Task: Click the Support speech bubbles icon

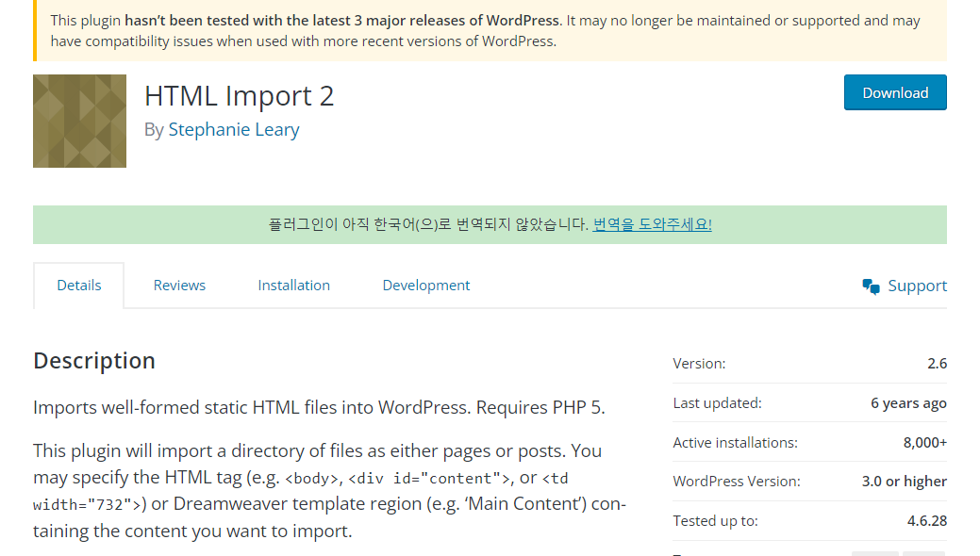Action: 871,286
